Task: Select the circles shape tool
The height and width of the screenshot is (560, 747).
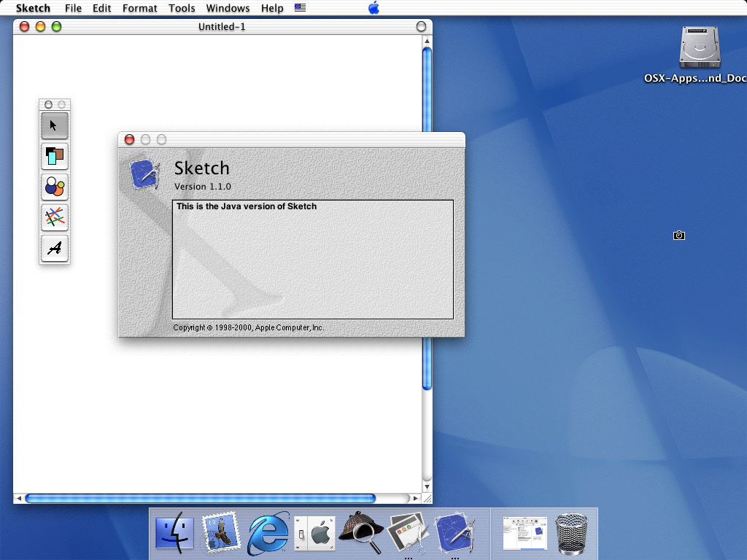Action: pyautogui.click(x=54, y=187)
